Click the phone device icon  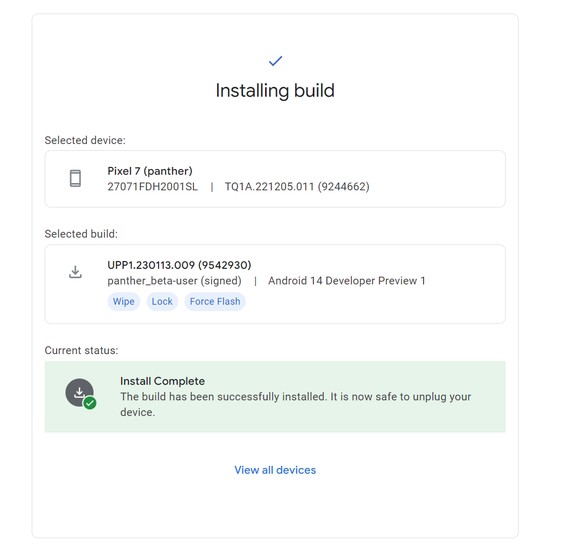[75, 178]
